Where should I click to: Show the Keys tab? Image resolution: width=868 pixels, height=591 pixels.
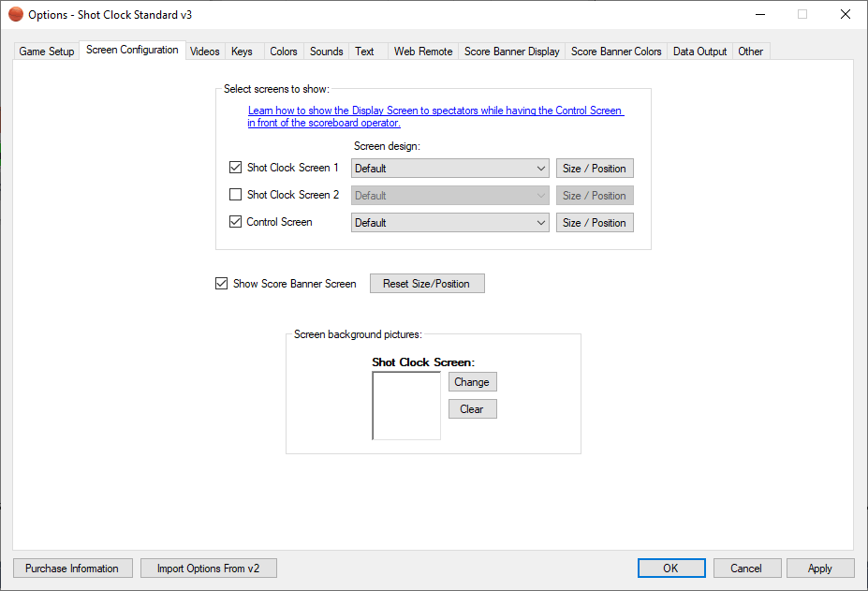(242, 52)
